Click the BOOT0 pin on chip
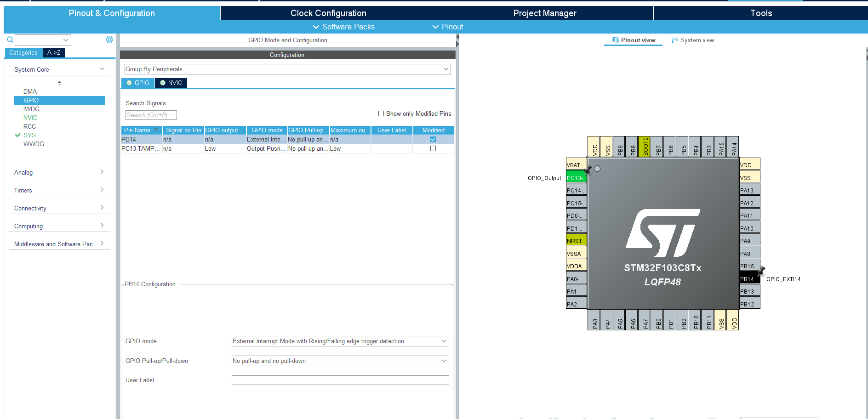The image size is (868, 419). 644,147
